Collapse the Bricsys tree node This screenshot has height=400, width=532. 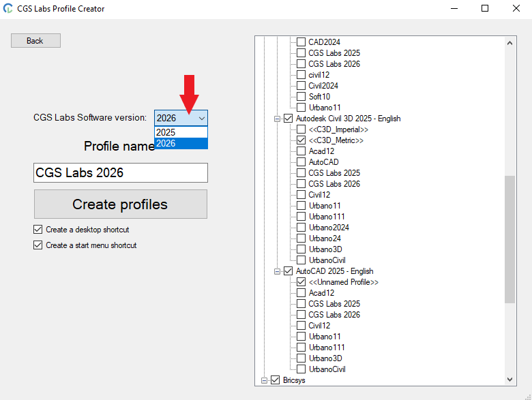tap(265, 380)
